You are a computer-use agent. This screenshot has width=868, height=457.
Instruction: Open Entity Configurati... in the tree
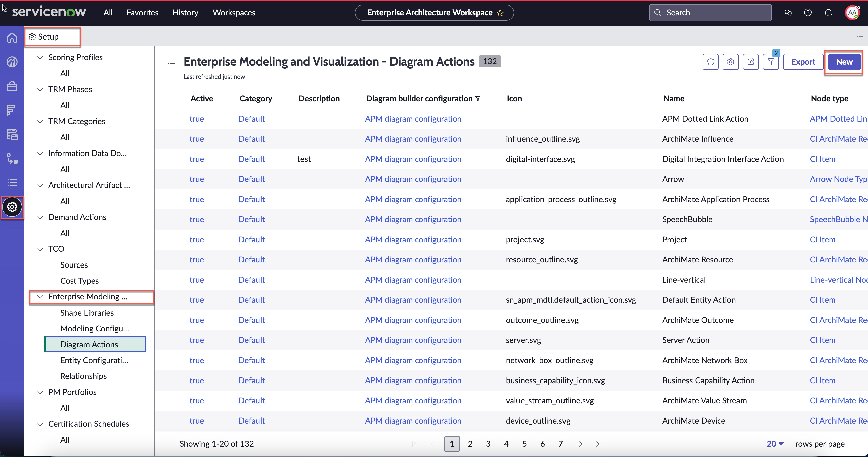(94, 360)
